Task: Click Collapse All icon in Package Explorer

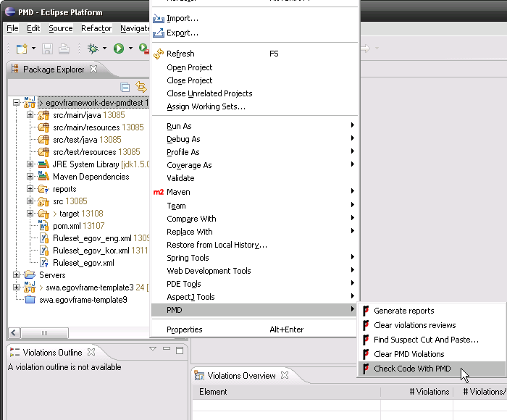Action: [125, 87]
